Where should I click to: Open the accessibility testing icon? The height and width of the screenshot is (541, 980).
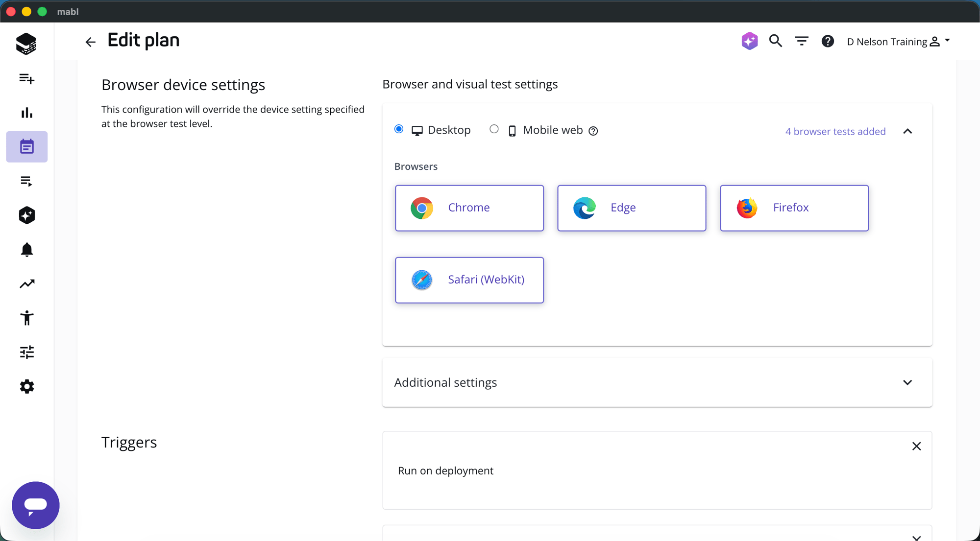[x=26, y=318]
